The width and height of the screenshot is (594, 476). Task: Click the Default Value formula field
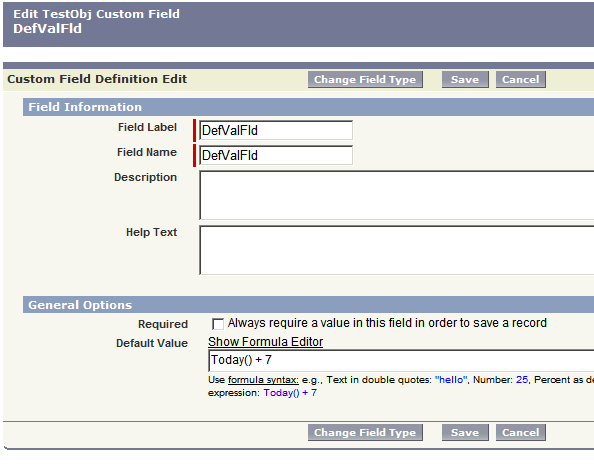pyautogui.click(x=401, y=361)
